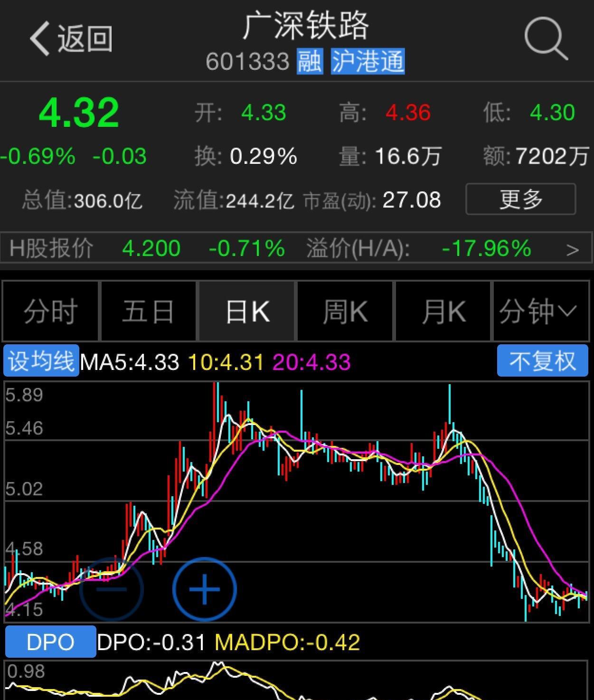Image resolution: width=594 pixels, height=700 pixels.
Task: Go back using the 返回 button
Action: point(71,39)
